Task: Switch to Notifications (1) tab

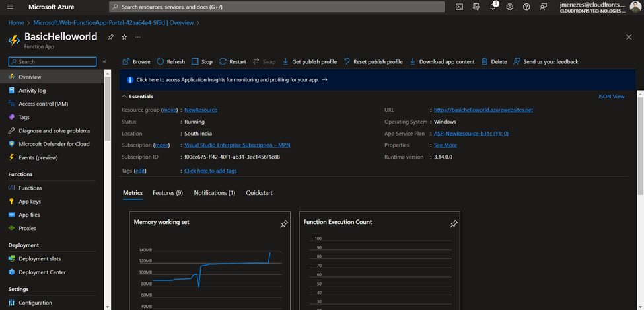Action: point(215,193)
